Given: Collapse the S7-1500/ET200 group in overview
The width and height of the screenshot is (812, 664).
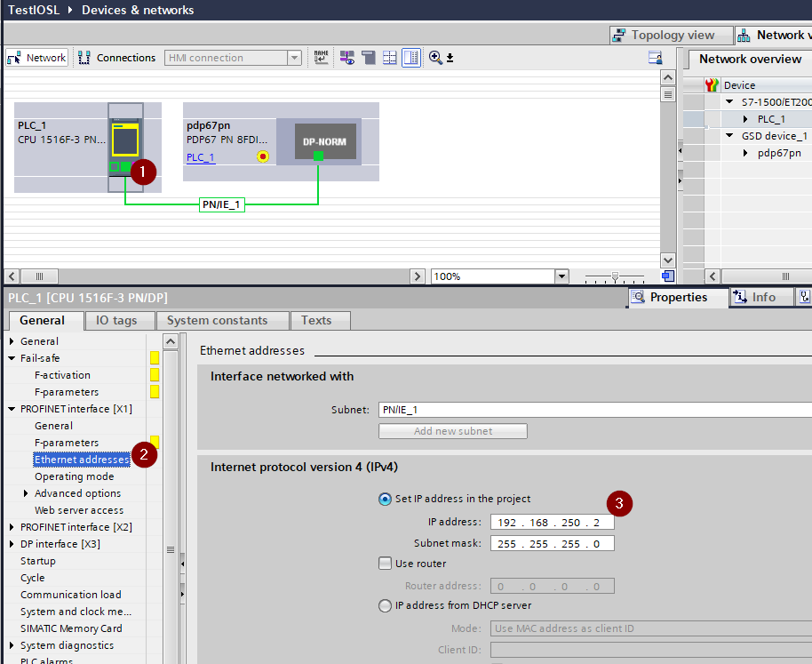Looking at the screenshot, I should point(729,101).
